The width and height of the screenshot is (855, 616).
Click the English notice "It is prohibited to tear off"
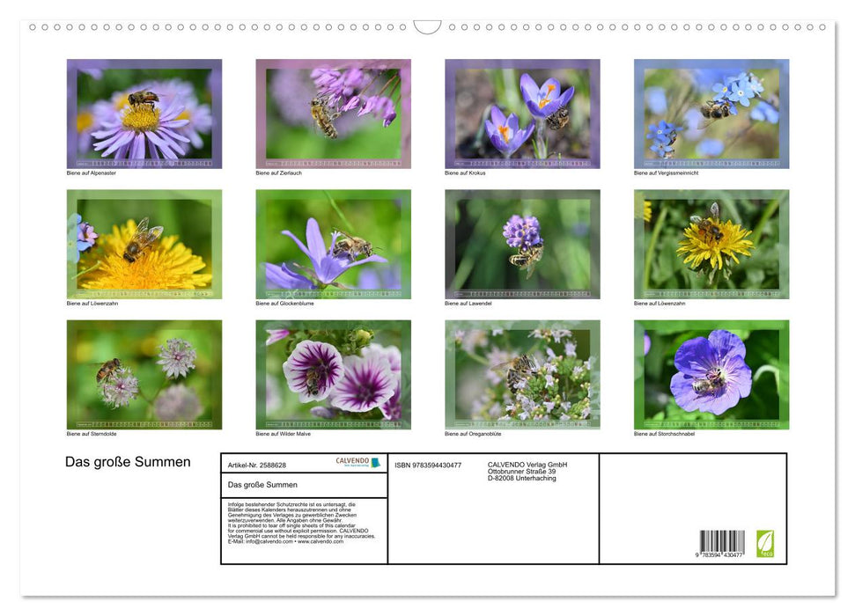click(301, 531)
